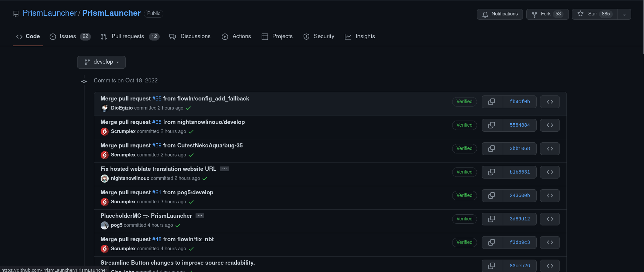Browse repository at commit f3db9c3

[x=550, y=243]
